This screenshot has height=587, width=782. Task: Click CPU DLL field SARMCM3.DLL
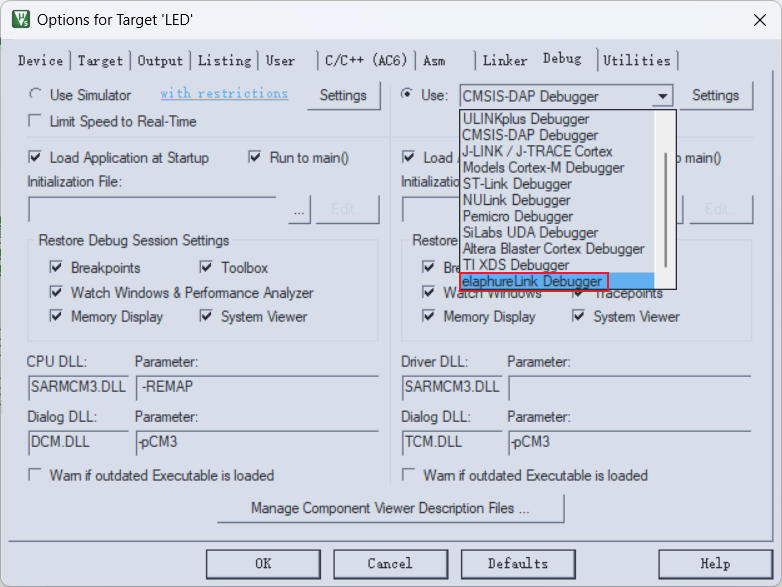(78, 387)
